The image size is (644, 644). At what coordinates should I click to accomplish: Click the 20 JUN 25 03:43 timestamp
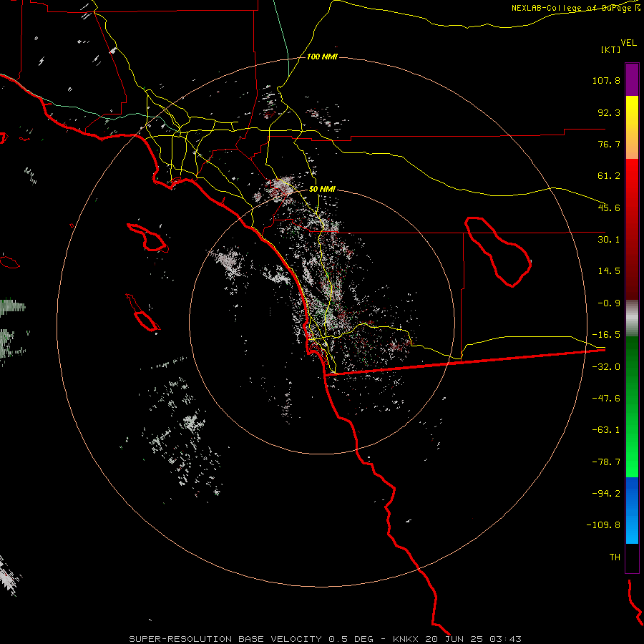click(473, 639)
